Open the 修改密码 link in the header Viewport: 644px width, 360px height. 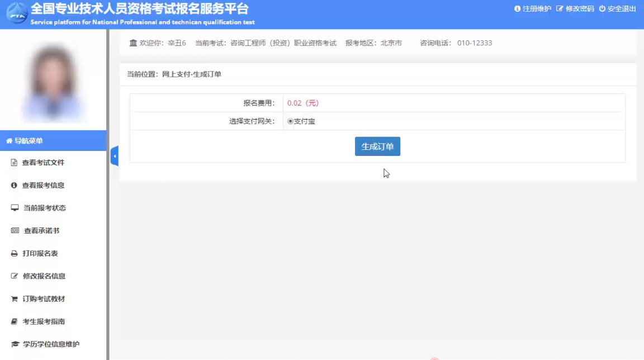[575, 9]
